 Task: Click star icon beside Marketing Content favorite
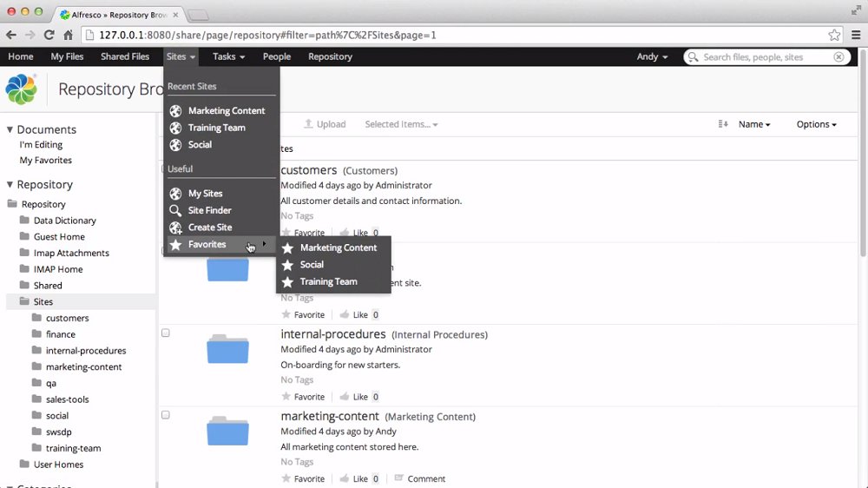pyautogui.click(x=287, y=248)
